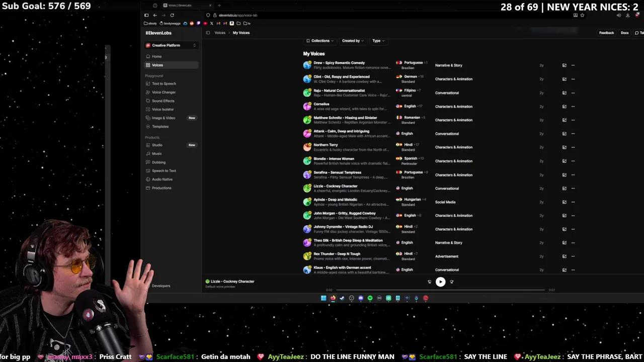Click the Serafina voice avatar
Image resolution: width=644 pixels, height=362 pixels.
[307, 174]
